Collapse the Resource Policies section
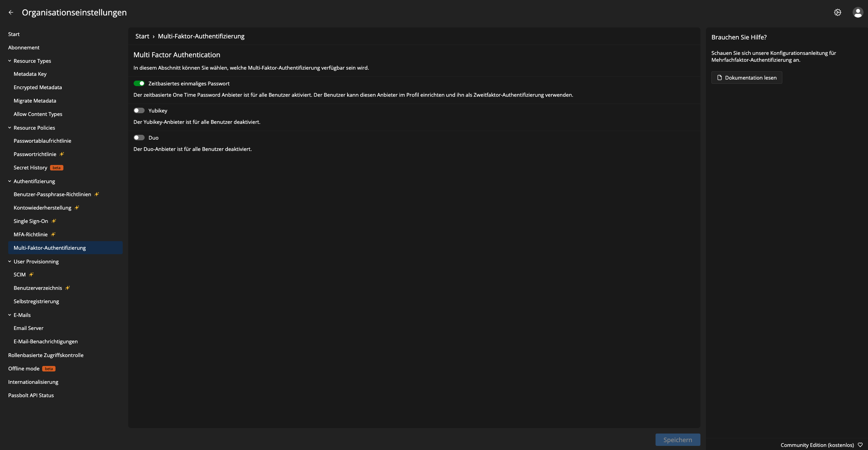The height and width of the screenshot is (450, 868). pyautogui.click(x=10, y=128)
